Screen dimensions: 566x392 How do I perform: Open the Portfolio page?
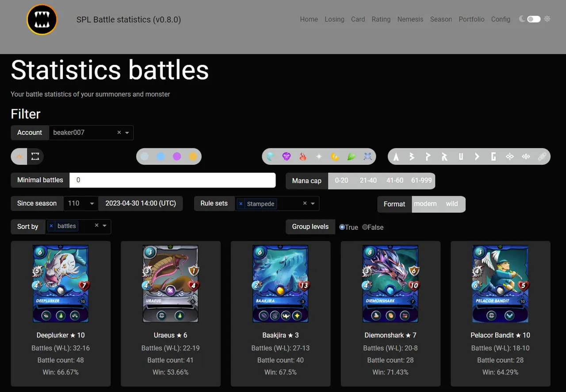click(x=471, y=19)
